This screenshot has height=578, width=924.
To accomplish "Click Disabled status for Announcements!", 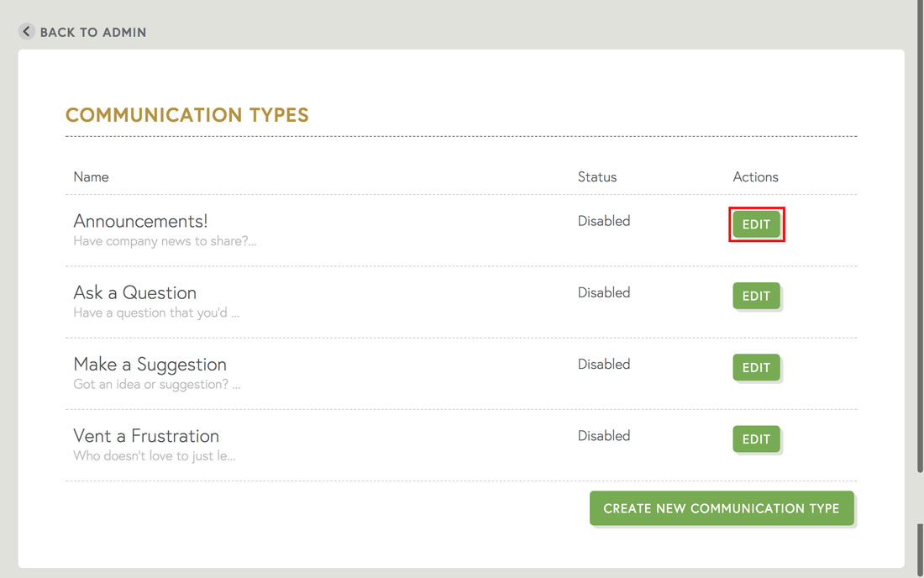I will coord(603,220).
